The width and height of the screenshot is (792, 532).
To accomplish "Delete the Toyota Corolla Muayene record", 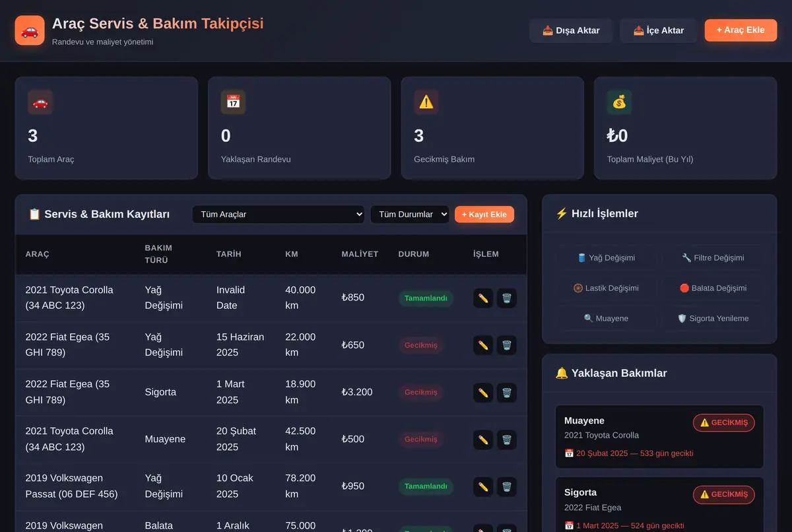I will (507, 440).
